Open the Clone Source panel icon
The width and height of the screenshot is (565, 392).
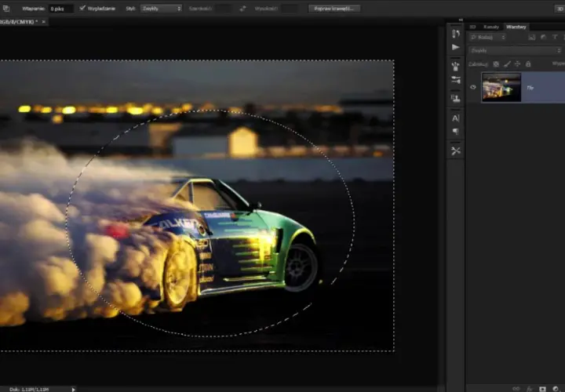pyautogui.click(x=456, y=98)
